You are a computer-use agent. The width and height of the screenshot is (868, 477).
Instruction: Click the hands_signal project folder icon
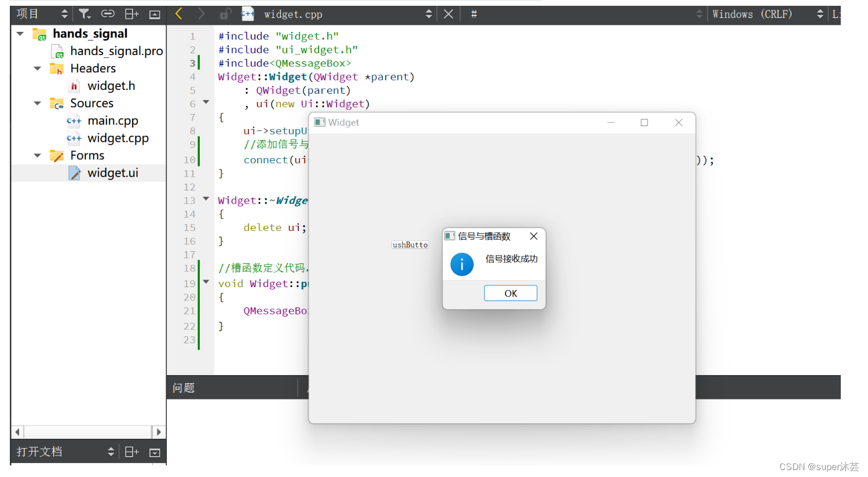(x=39, y=34)
